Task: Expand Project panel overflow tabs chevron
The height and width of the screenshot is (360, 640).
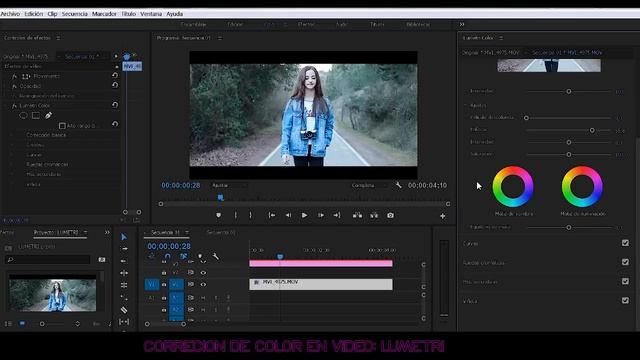Action: pos(107,232)
